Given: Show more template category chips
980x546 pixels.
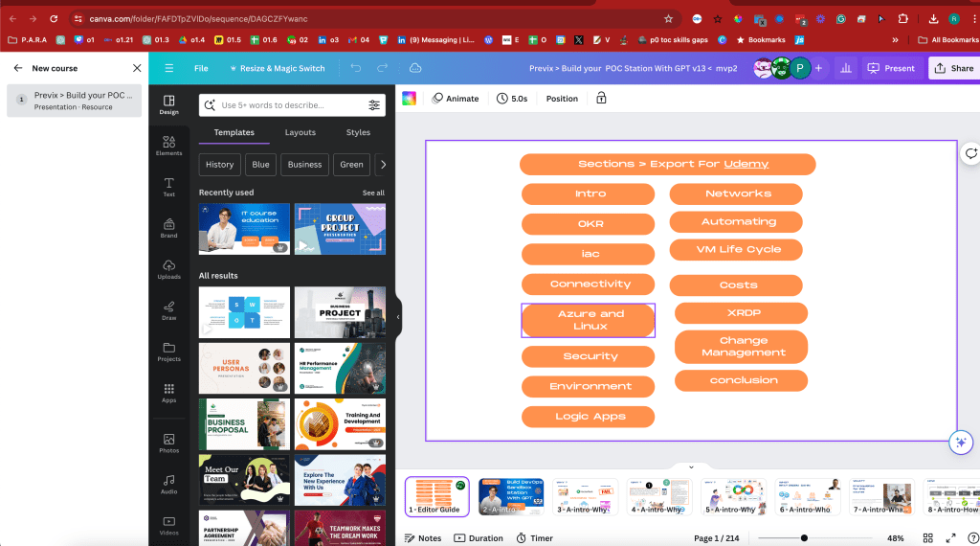Looking at the screenshot, I should (x=383, y=165).
